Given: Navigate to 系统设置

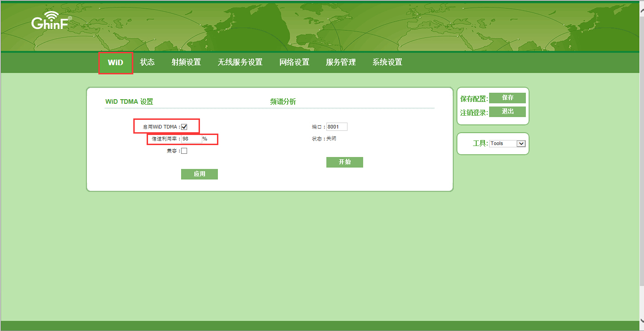Looking at the screenshot, I should (387, 62).
